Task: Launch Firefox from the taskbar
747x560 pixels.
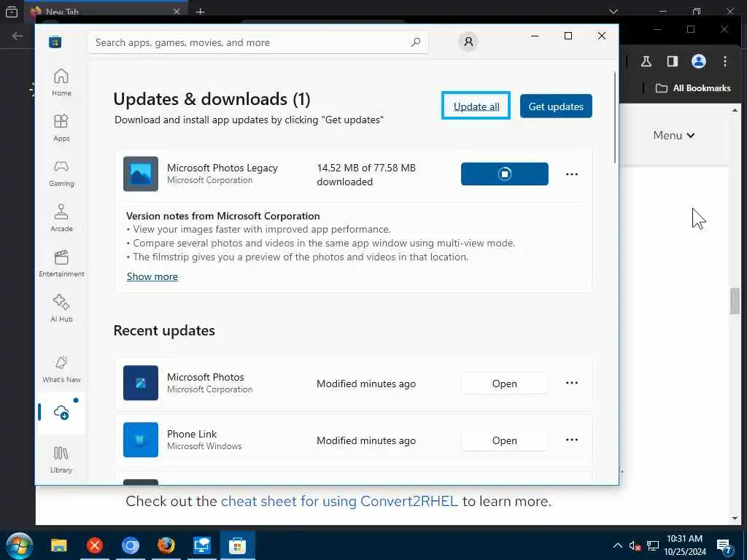Action: coord(166,545)
